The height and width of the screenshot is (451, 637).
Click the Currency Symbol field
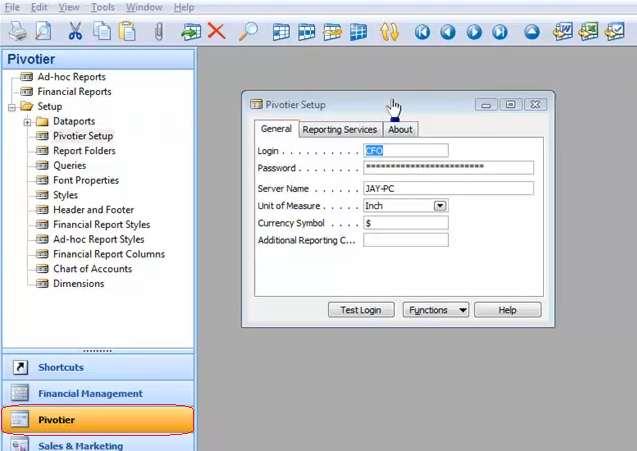coord(406,223)
